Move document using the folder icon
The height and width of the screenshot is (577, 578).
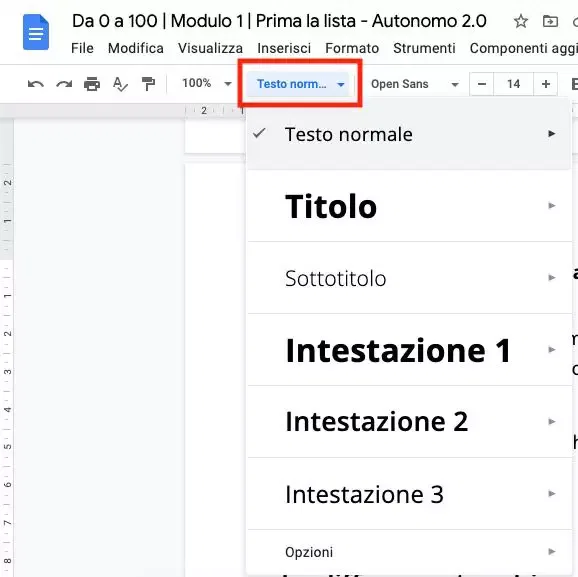click(550, 21)
